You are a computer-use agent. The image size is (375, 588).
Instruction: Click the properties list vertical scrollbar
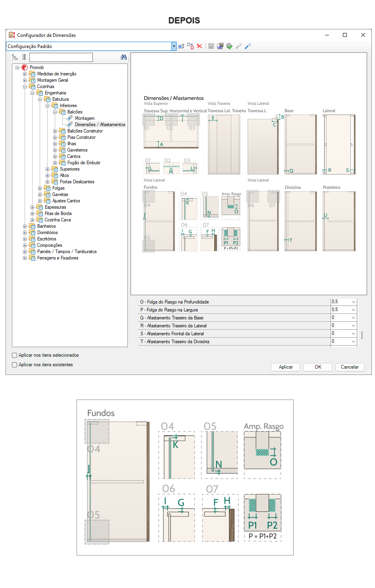point(362,335)
